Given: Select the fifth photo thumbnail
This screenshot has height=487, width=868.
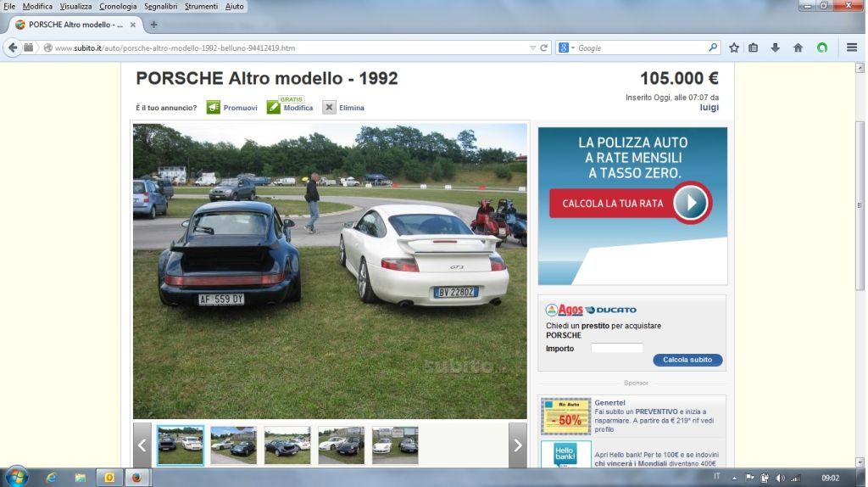Looking at the screenshot, I should (x=395, y=445).
